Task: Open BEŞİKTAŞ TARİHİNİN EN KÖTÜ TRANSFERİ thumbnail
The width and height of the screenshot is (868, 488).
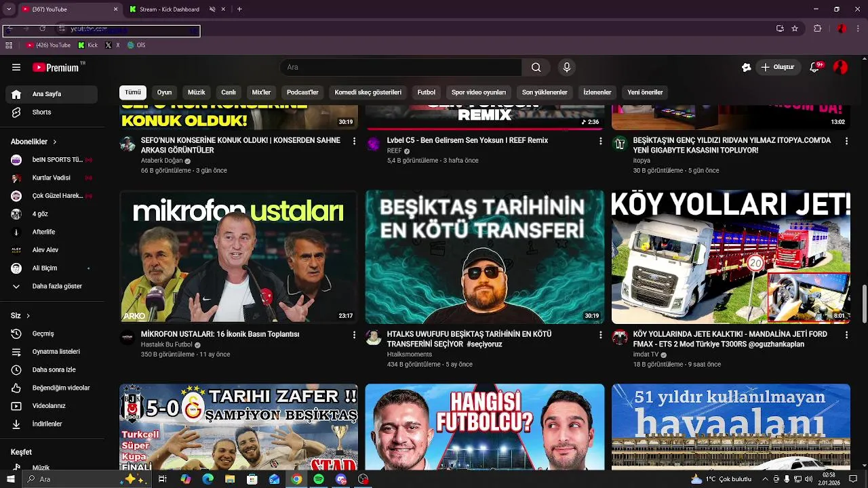Action: click(x=485, y=256)
